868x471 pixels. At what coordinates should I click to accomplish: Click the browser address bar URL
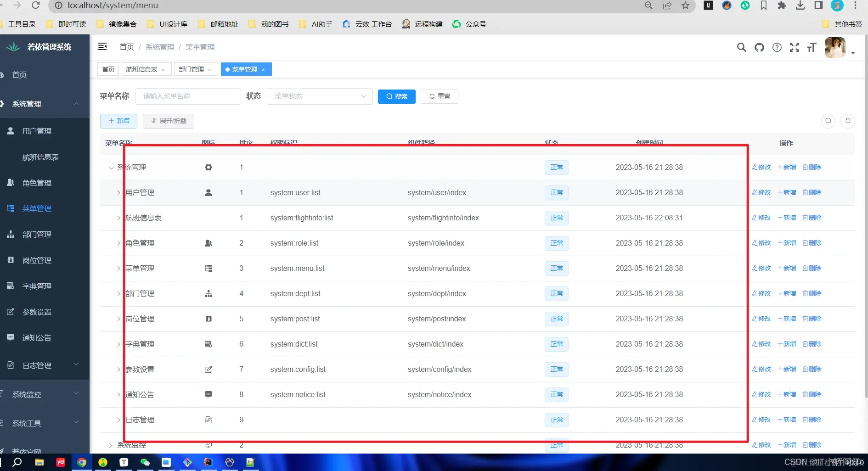[x=113, y=6]
